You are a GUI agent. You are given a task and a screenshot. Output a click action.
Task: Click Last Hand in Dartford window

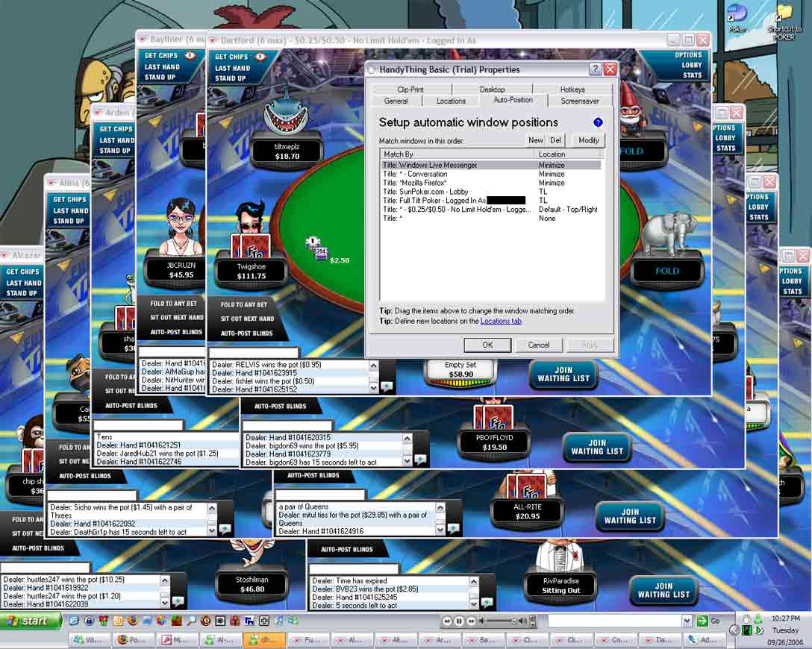pyautogui.click(x=233, y=69)
